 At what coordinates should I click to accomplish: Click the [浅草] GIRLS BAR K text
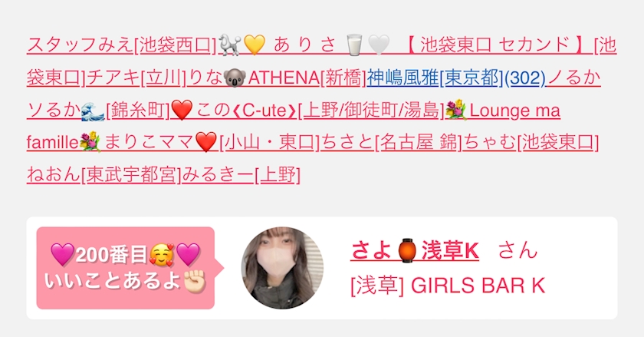(x=448, y=286)
